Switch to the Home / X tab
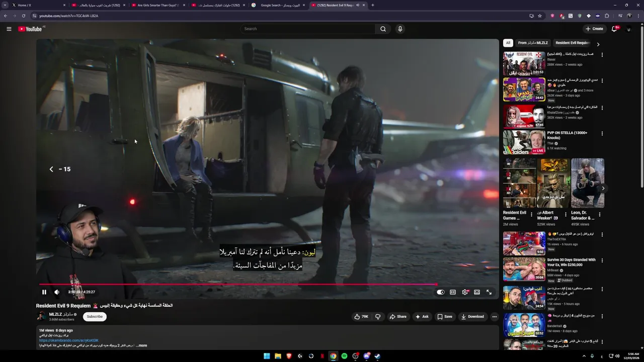Screen dimensions: 644x362 point(39,5)
